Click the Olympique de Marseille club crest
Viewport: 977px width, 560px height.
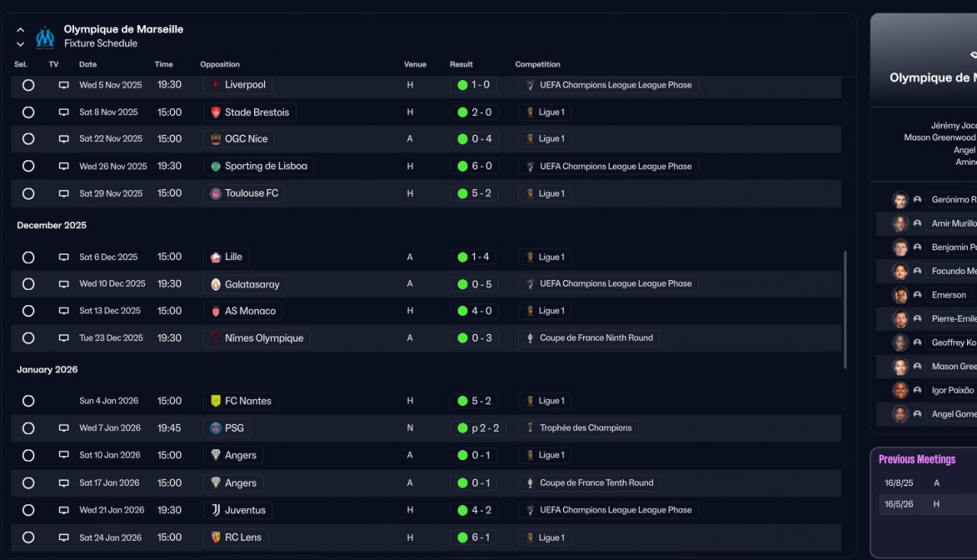point(45,37)
